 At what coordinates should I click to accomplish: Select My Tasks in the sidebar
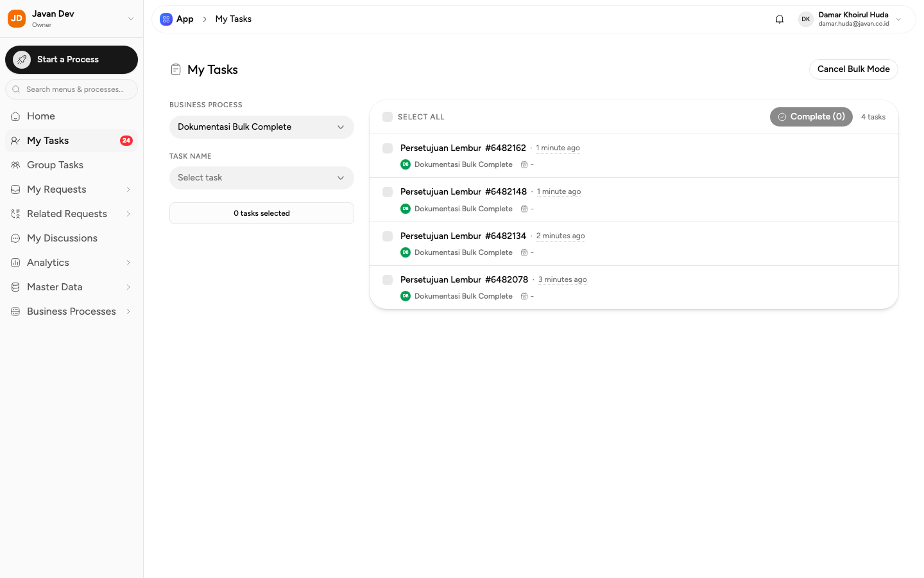71,141
